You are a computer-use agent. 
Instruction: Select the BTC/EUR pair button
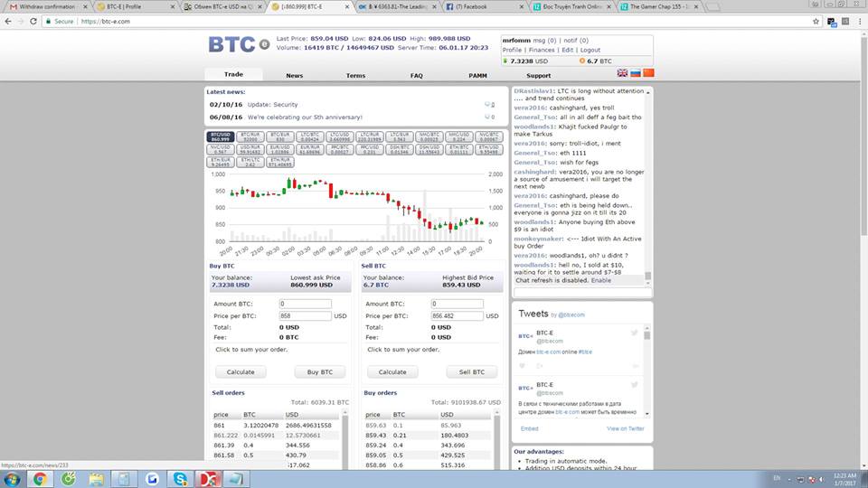click(280, 136)
